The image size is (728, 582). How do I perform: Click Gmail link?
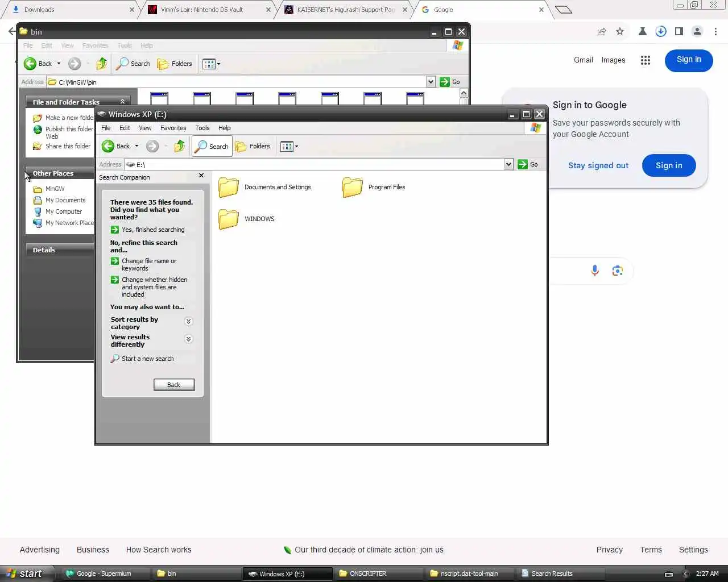click(x=583, y=60)
